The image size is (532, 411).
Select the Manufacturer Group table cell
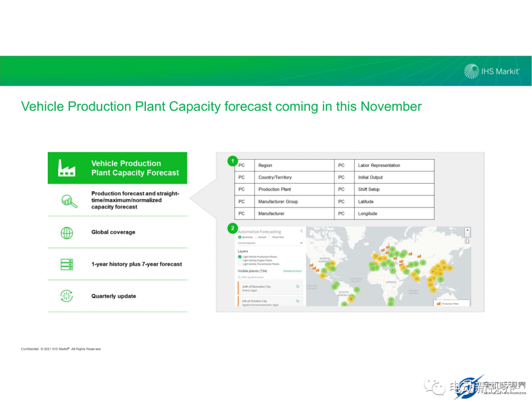click(294, 202)
